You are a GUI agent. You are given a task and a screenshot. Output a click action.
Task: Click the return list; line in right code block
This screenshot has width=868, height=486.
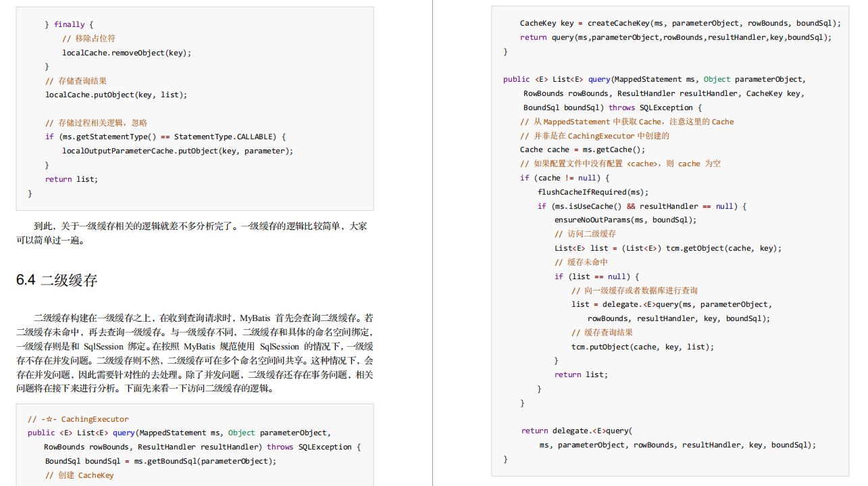[581, 374]
